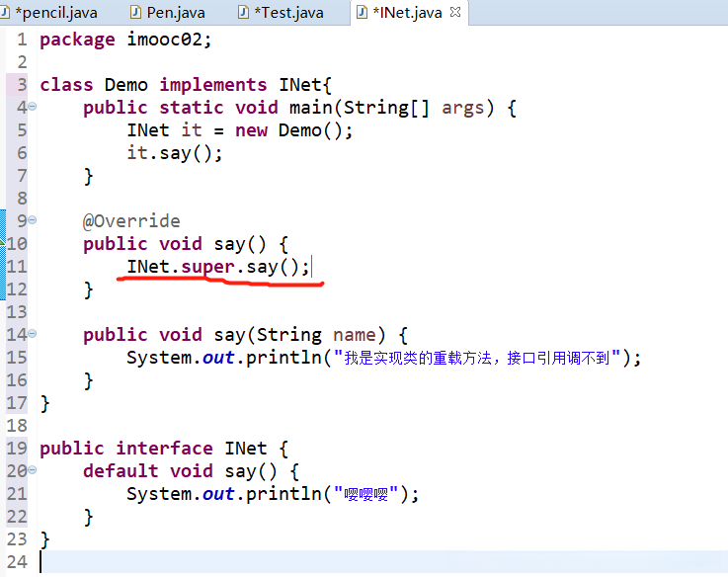Click the override indicator arrow beside line 10

point(2,241)
